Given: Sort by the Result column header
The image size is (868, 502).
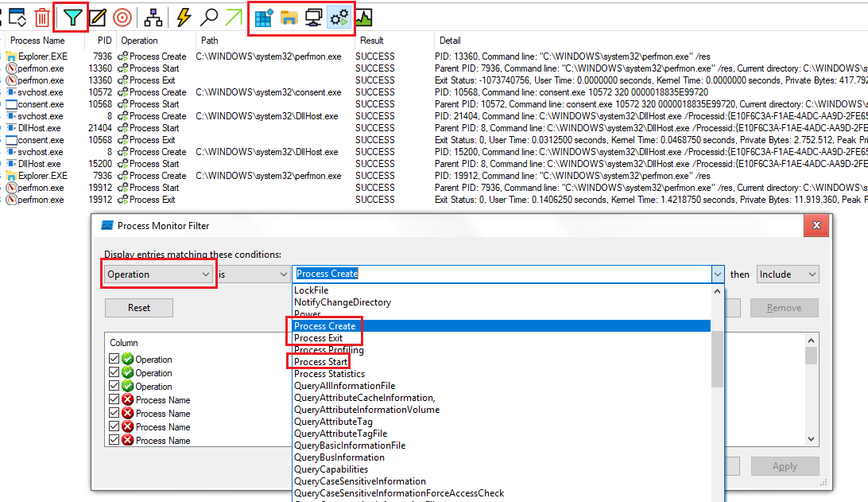Looking at the screenshot, I should pos(371,41).
